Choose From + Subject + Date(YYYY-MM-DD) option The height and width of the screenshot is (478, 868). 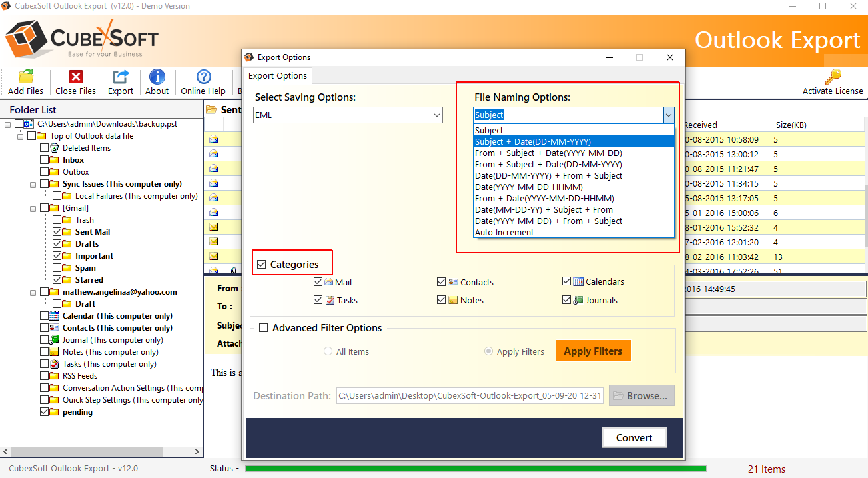click(x=574, y=153)
